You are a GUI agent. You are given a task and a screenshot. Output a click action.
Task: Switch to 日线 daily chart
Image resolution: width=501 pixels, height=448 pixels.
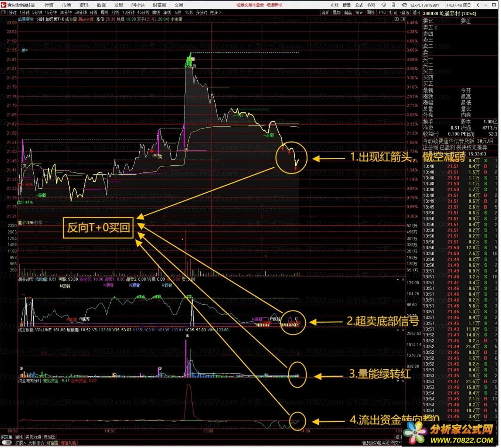tap(93, 12)
